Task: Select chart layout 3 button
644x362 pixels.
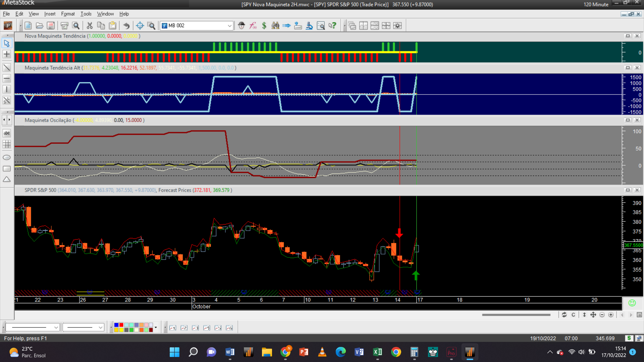Action: pyautogui.click(x=195, y=328)
